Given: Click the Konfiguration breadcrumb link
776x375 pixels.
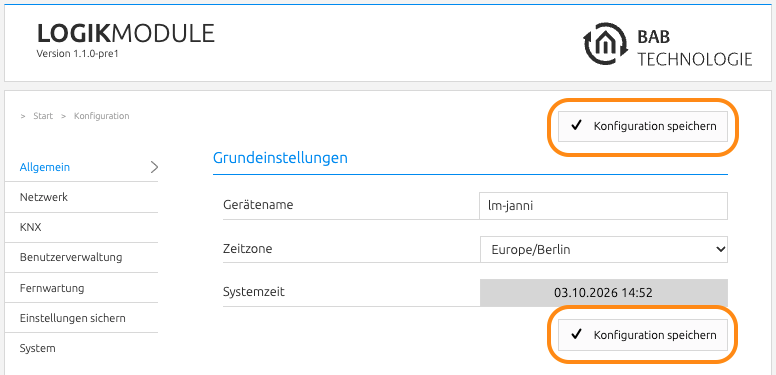Looking at the screenshot, I should coord(101,116).
